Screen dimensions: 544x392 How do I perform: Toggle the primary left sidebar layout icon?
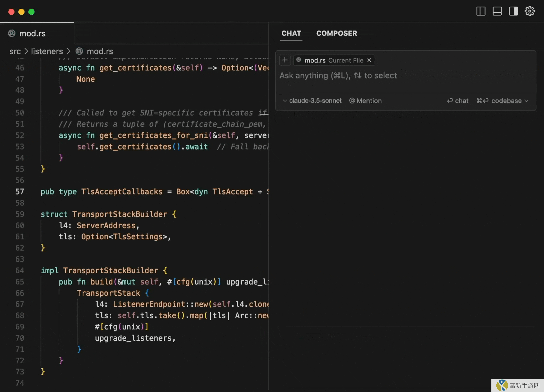coord(481,11)
